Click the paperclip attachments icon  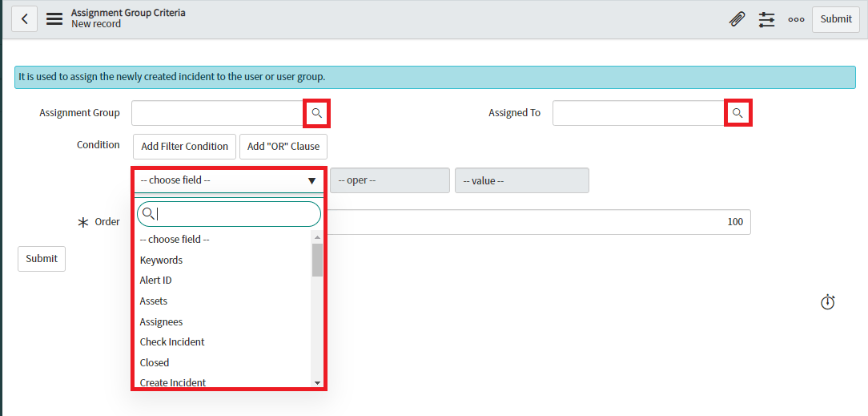[x=737, y=19]
